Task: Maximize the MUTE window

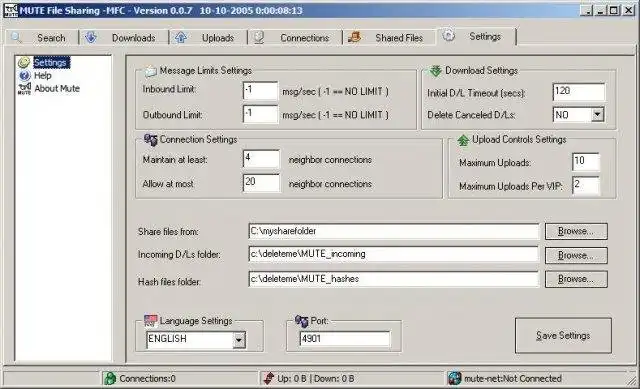Action: tap(613, 11)
